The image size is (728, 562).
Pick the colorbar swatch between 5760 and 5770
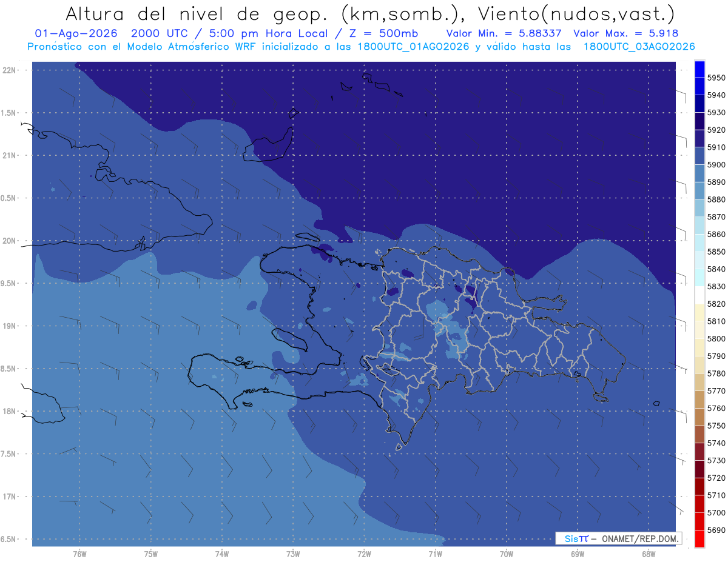[x=699, y=400]
